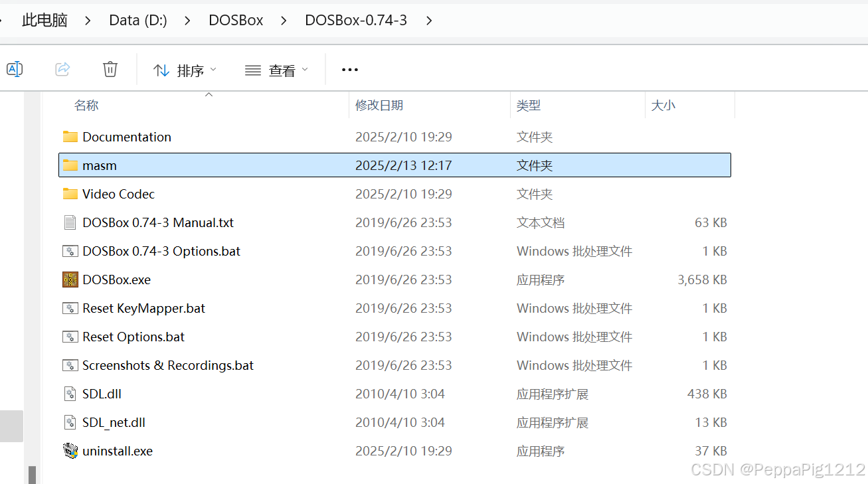Screen dimensions: 868x484
Task: Click the 2025/2/13 12:17 date for masm
Action: [403, 165]
